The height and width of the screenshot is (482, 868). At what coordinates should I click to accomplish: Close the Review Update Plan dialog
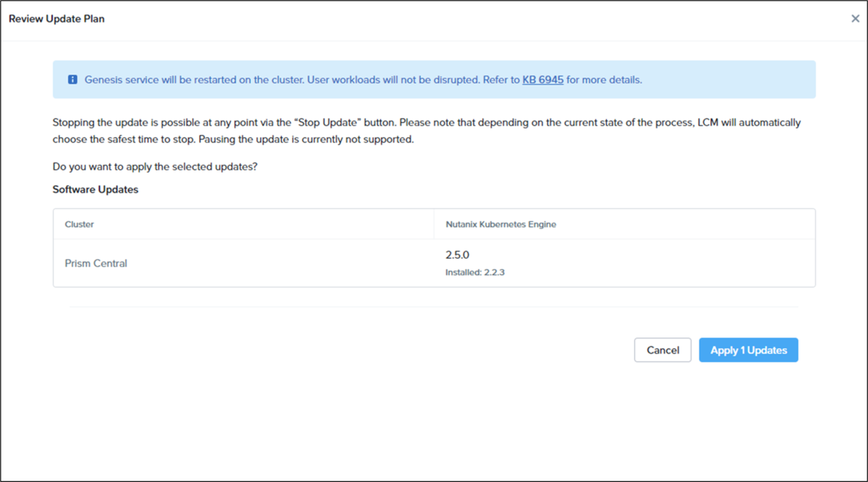855,19
